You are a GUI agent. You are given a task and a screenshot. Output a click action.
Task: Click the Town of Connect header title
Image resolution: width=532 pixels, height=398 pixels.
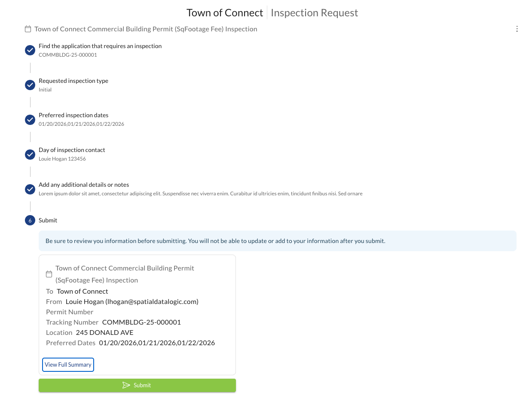tap(225, 13)
